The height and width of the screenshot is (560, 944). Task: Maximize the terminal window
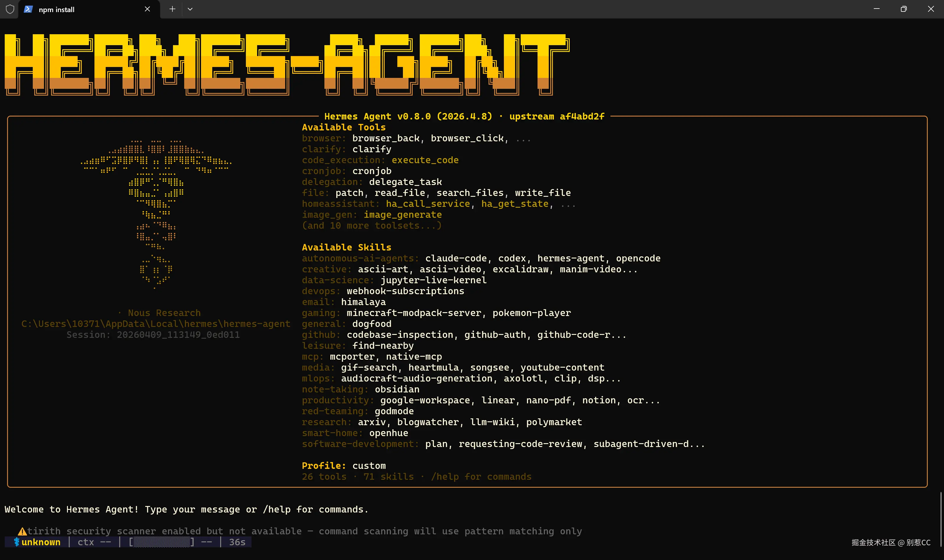(x=903, y=9)
